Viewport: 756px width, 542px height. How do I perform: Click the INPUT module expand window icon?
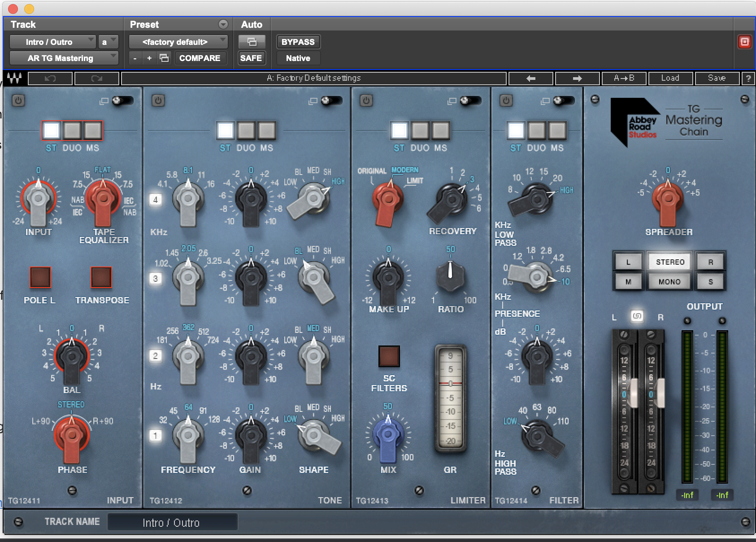coord(104,101)
